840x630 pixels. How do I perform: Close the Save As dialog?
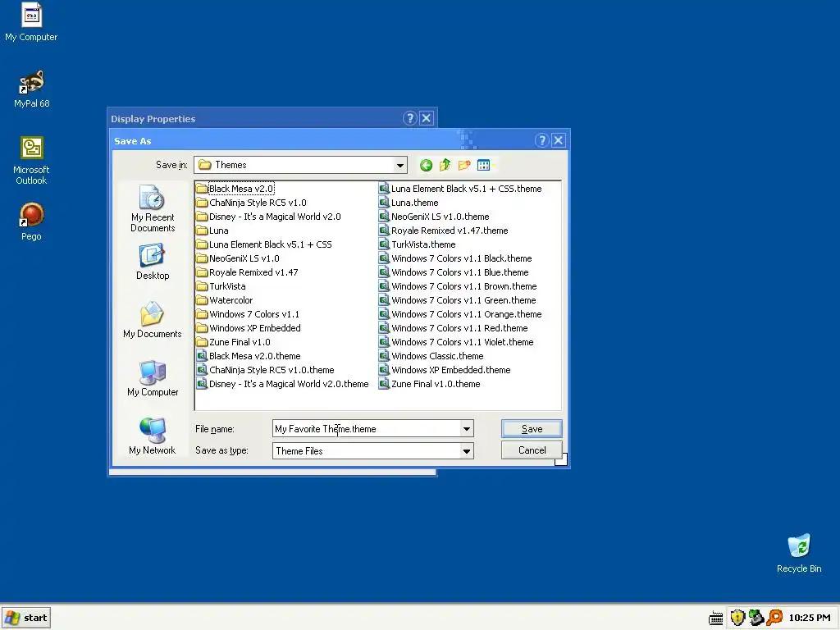(x=558, y=140)
